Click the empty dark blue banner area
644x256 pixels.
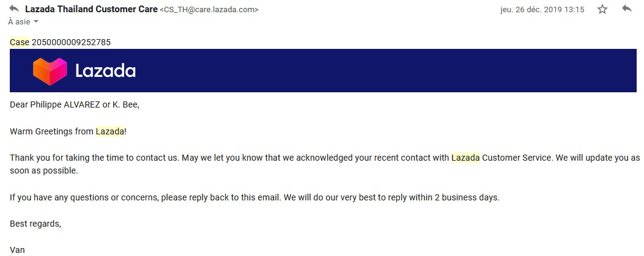coord(386,70)
